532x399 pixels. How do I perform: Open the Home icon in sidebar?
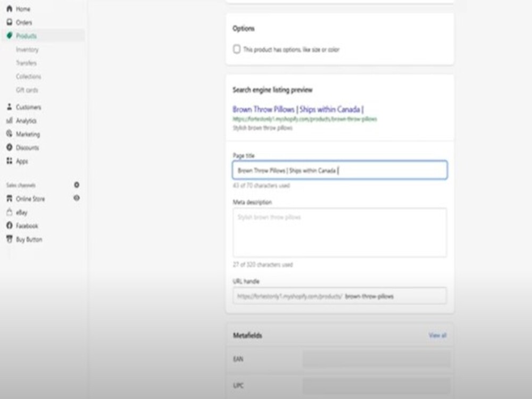[9, 9]
